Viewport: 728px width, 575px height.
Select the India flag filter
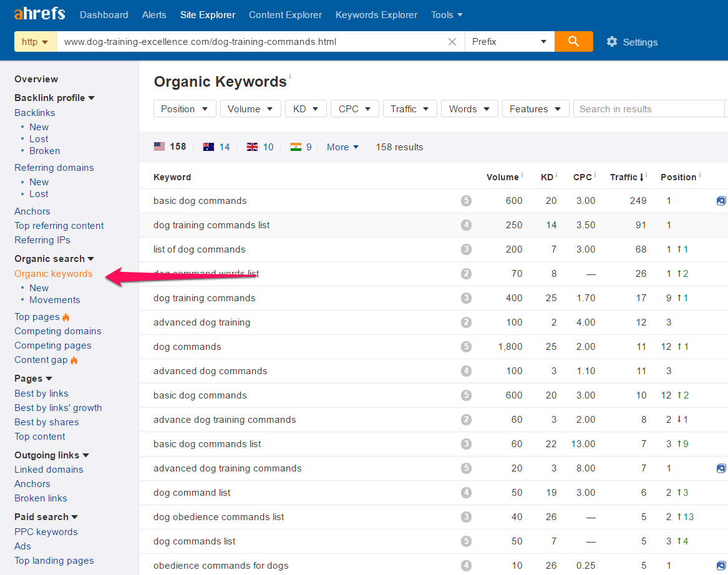click(x=296, y=147)
